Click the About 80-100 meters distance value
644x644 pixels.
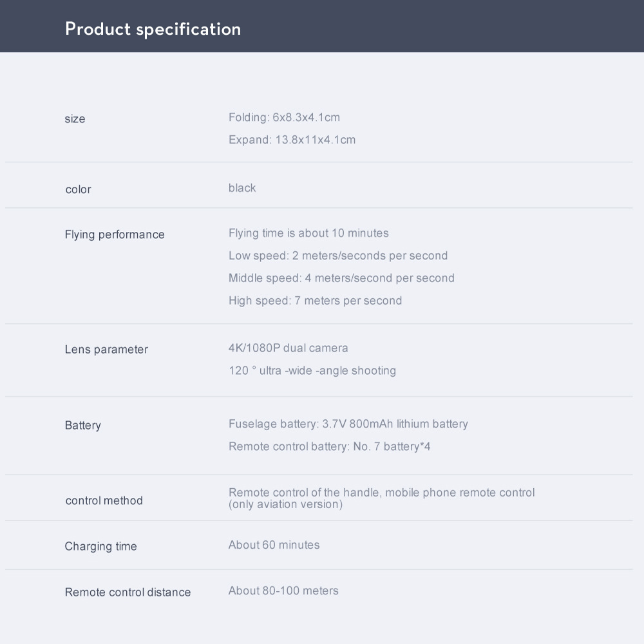[x=283, y=591]
